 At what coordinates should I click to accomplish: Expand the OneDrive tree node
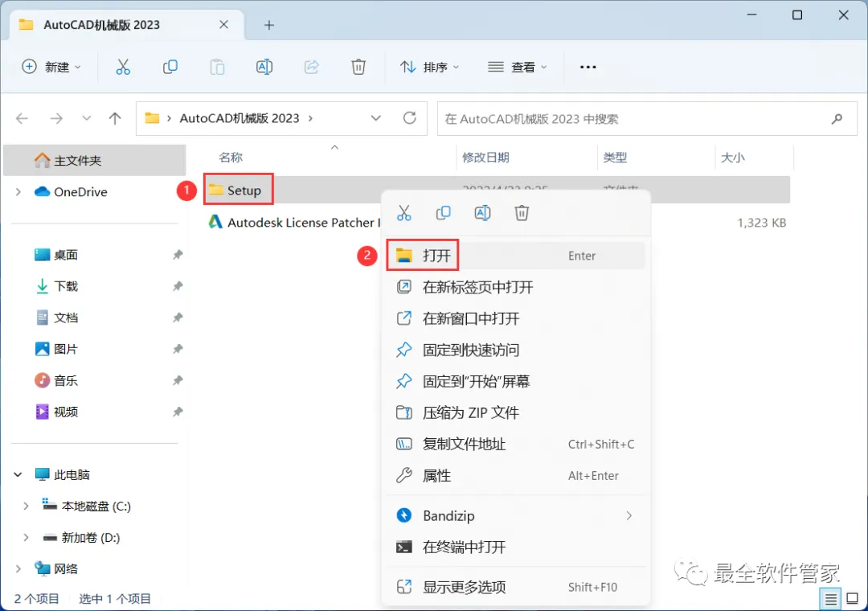tap(18, 191)
